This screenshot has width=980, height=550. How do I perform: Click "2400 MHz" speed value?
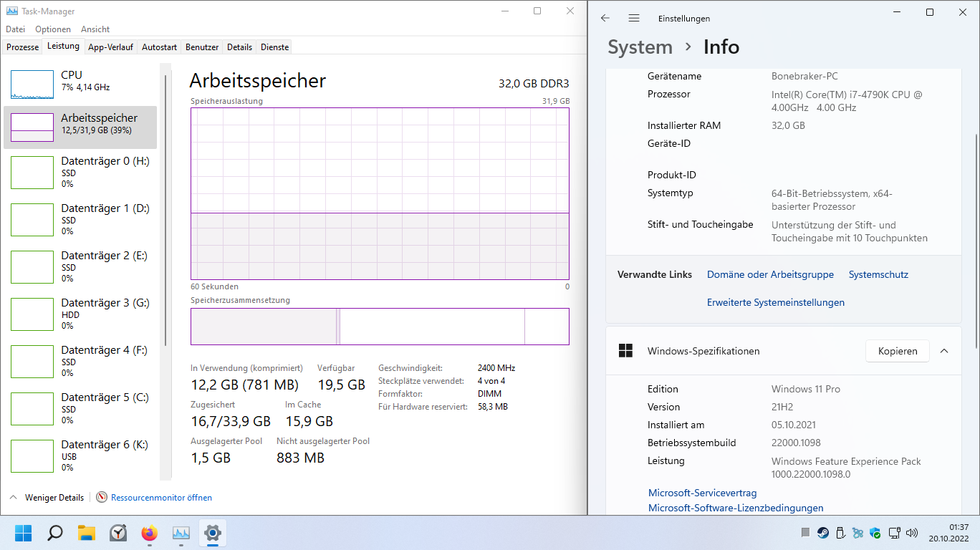click(496, 368)
